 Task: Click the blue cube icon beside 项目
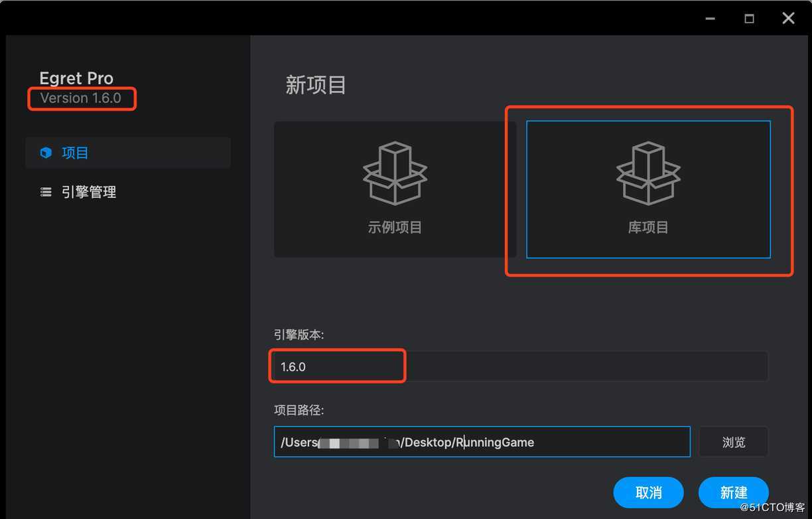tap(46, 153)
